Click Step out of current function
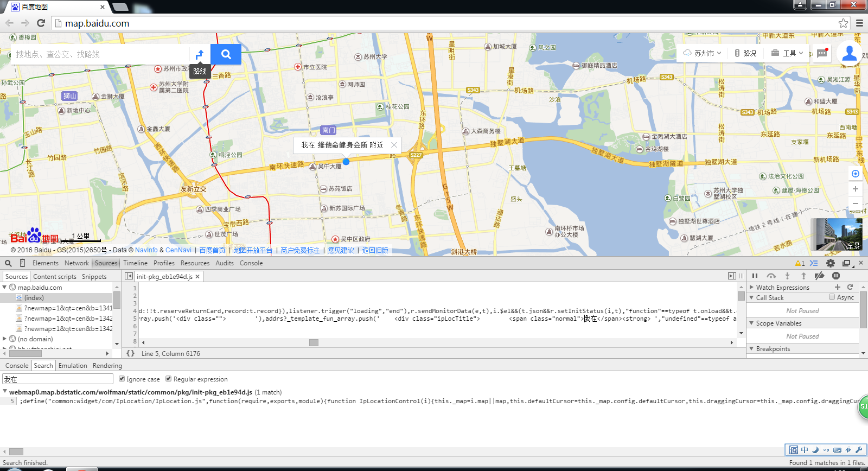This screenshot has width=868, height=471. (x=803, y=276)
